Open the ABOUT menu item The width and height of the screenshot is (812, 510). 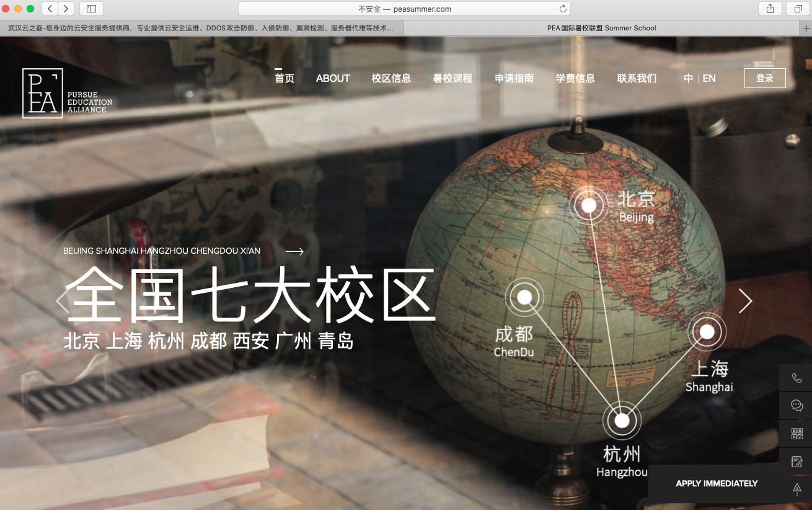333,78
